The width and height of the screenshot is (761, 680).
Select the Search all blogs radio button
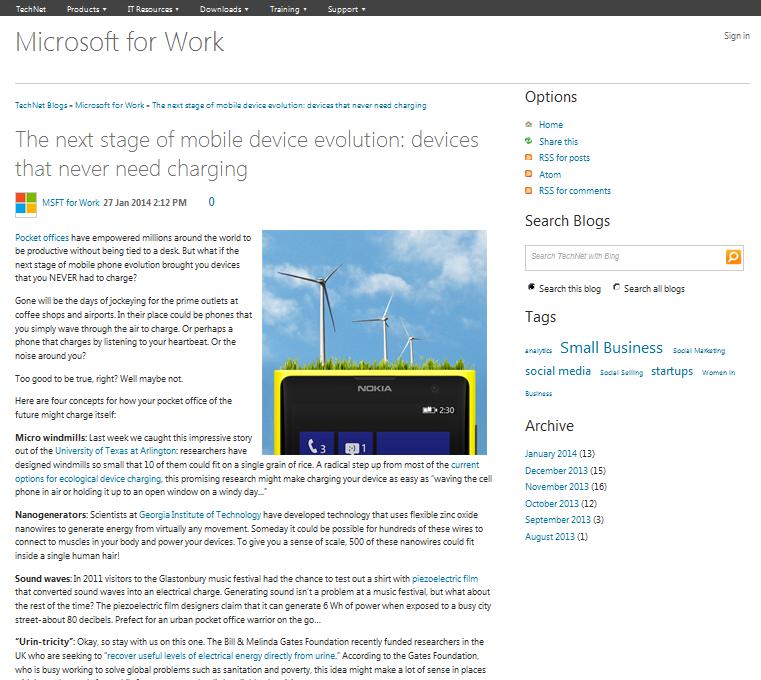pos(616,288)
